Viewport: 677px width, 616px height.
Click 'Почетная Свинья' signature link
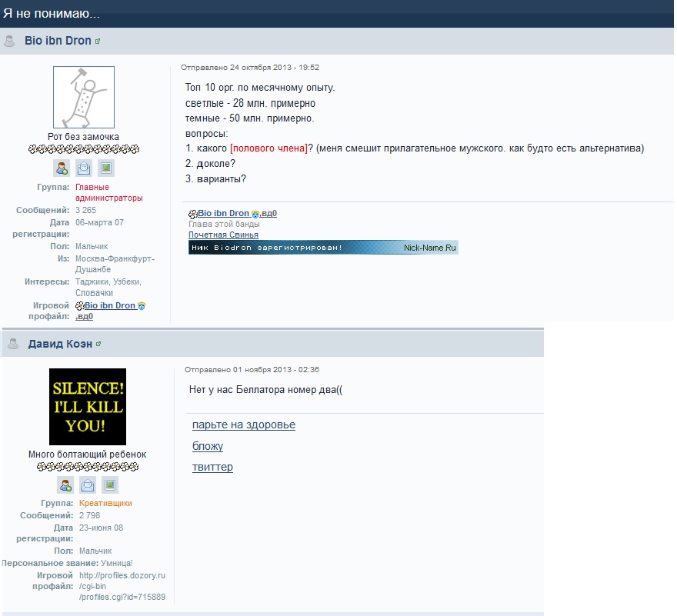click(x=223, y=235)
